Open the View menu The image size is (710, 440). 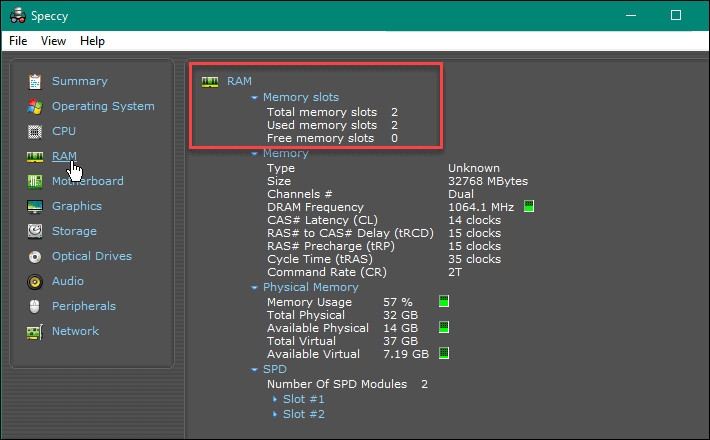pos(53,41)
